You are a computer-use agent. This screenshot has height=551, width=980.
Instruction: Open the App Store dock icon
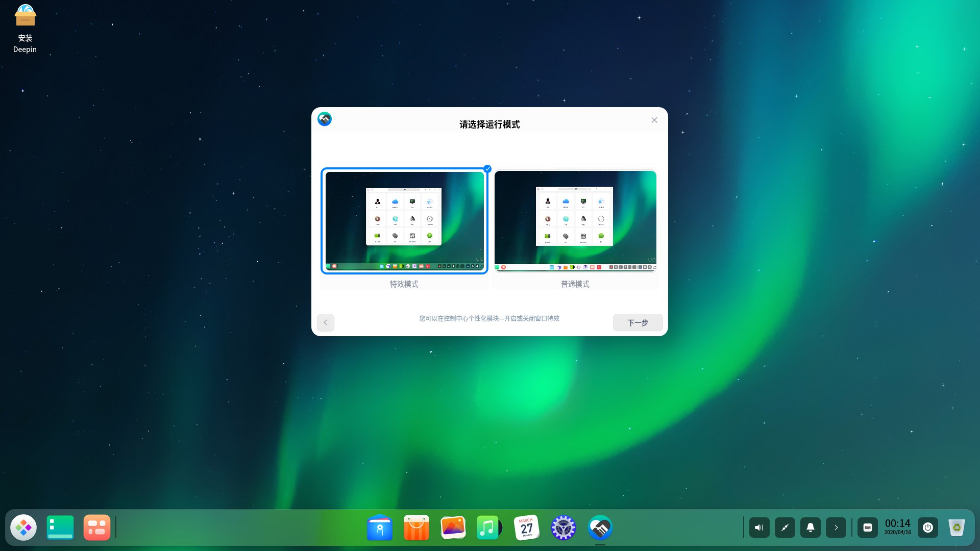click(x=416, y=528)
